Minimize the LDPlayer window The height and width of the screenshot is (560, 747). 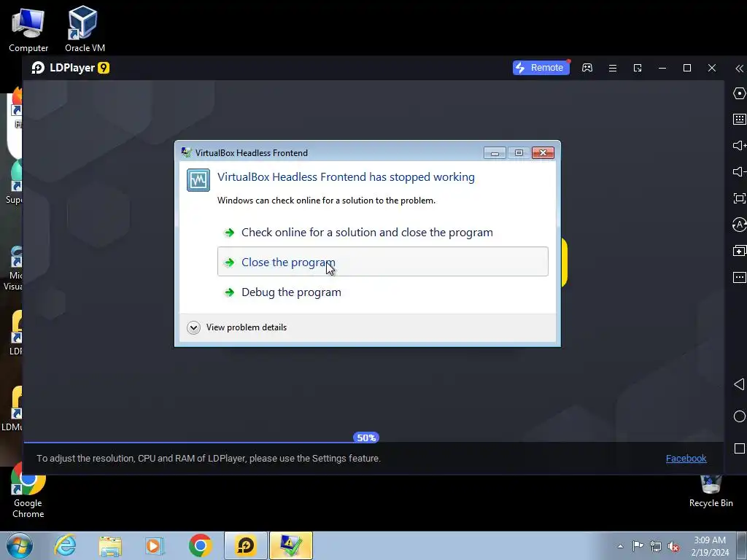point(662,68)
